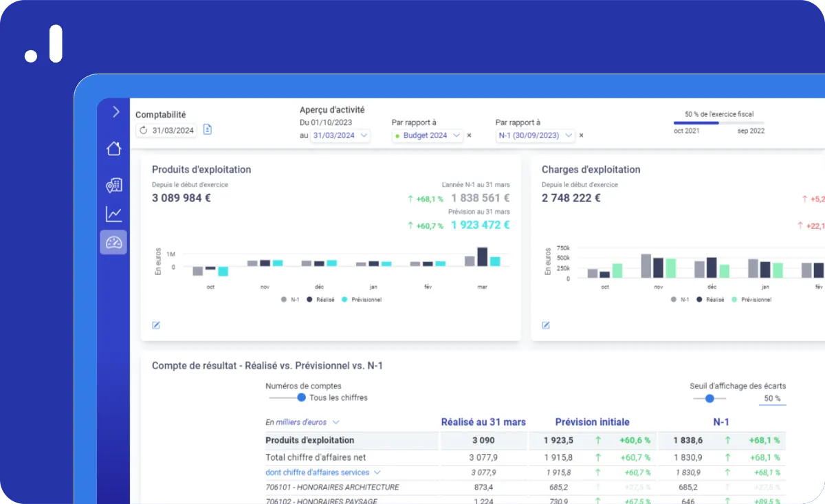Click the refresh icon beside 31/03/2024
This screenshot has height=504, width=825.
click(143, 130)
